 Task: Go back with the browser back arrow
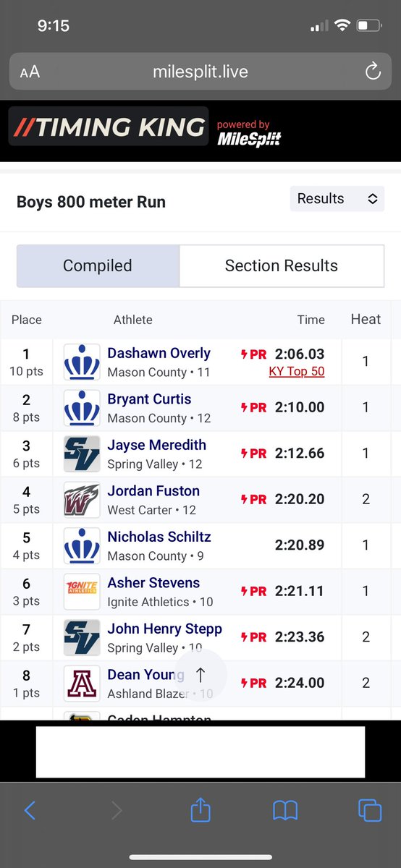(x=30, y=810)
